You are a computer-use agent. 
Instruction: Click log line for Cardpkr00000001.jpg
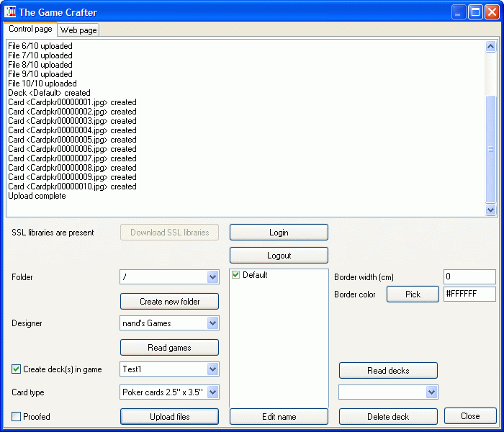coord(72,102)
